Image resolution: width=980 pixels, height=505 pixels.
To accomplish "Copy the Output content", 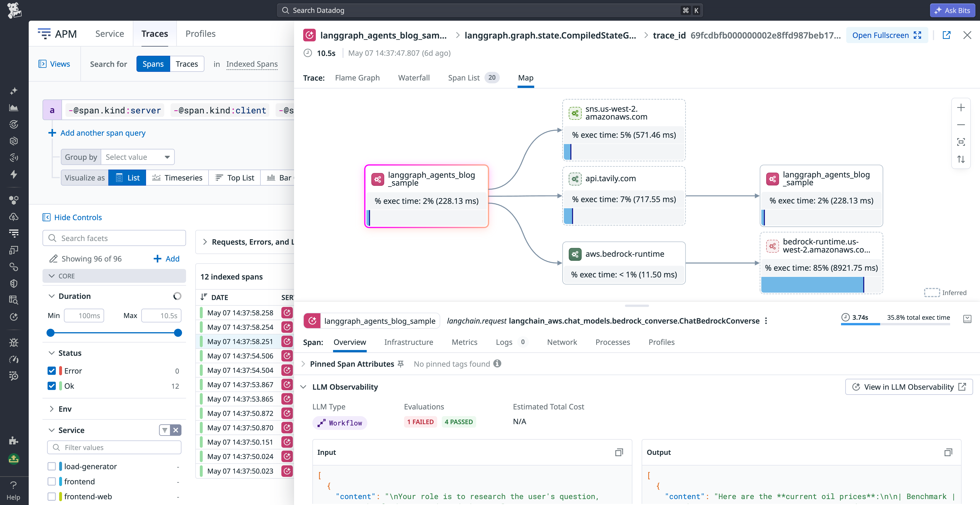I will coord(948,452).
